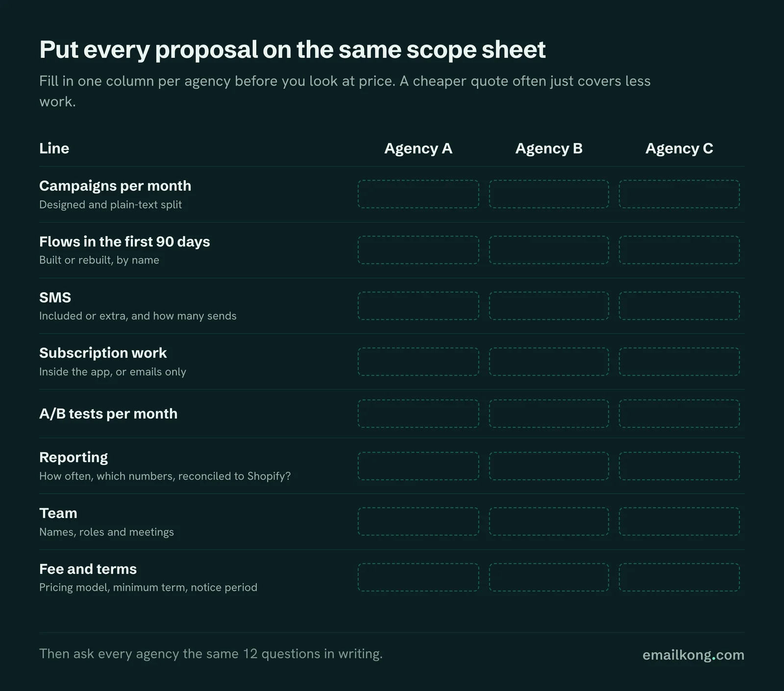Click A/B tests per month box for Agency C
Viewport: 784px width, 691px height.
pos(679,414)
